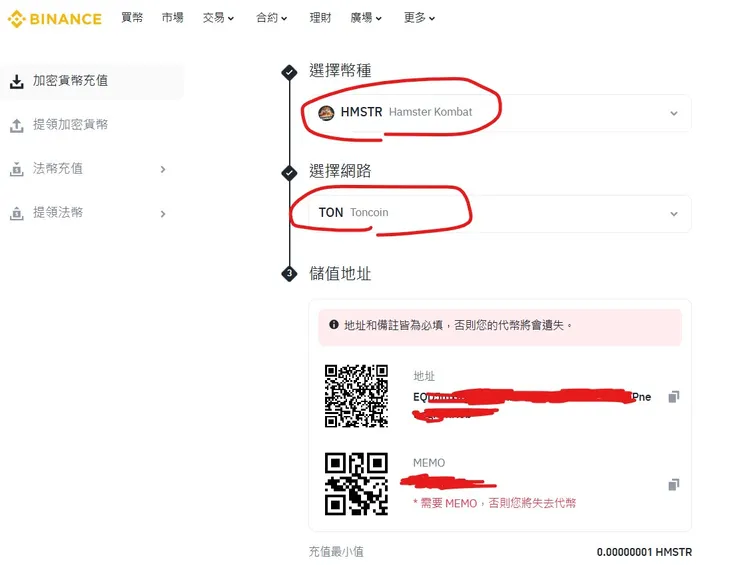Image resolution: width=740 pixels, height=565 pixels.
Task: Open the 買幣 menu item
Action: tap(132, 18)
